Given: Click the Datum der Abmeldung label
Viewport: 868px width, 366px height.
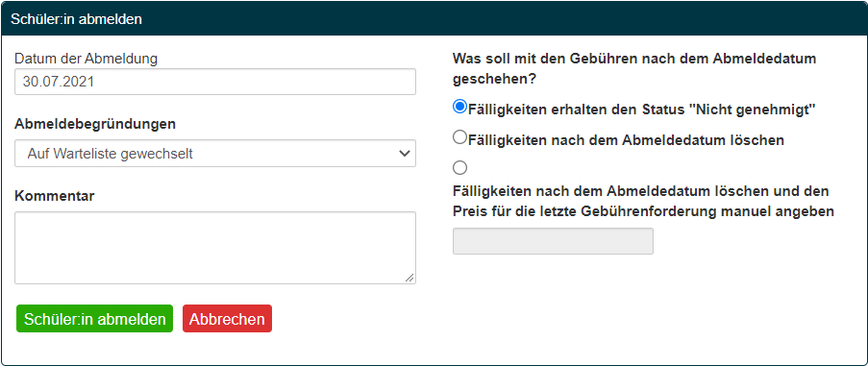Looking at the screenshot, I should [86, 59].
